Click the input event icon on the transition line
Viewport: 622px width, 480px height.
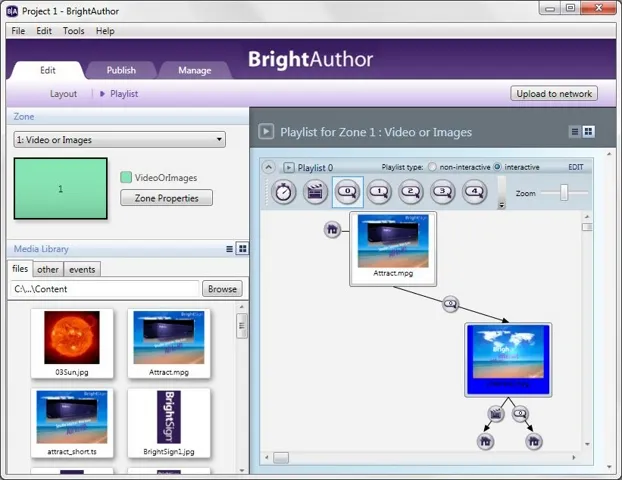tap(450, 304)
